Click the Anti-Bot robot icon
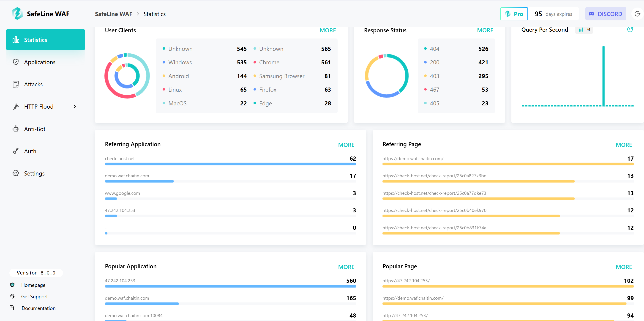 [x=16, y=129]
